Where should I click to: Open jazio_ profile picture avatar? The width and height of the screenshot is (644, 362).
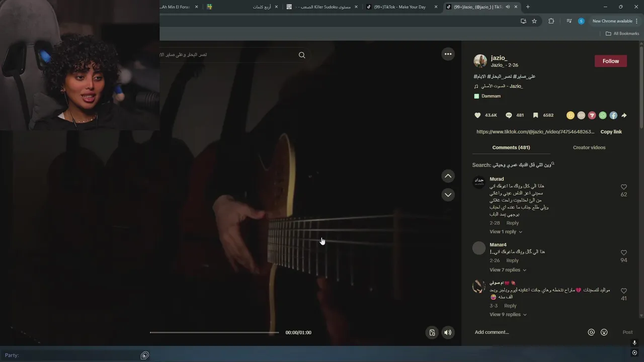click(x=480, y=61)
